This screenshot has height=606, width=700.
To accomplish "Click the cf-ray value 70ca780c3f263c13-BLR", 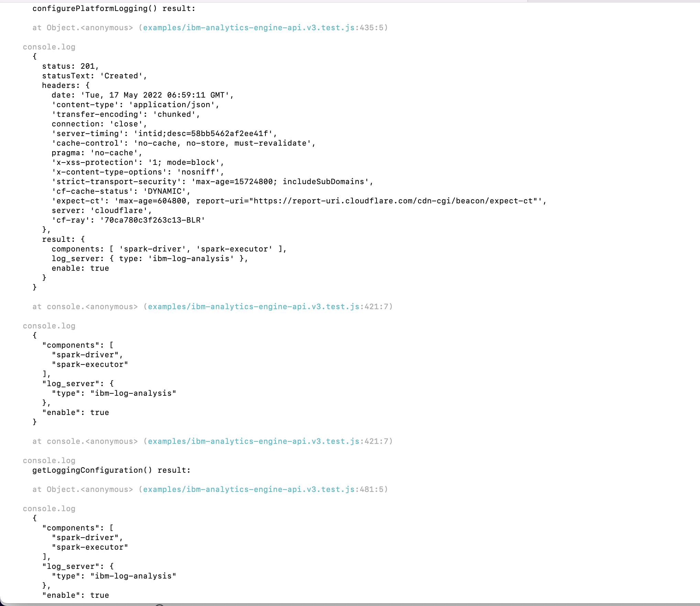I will point(152,220).
